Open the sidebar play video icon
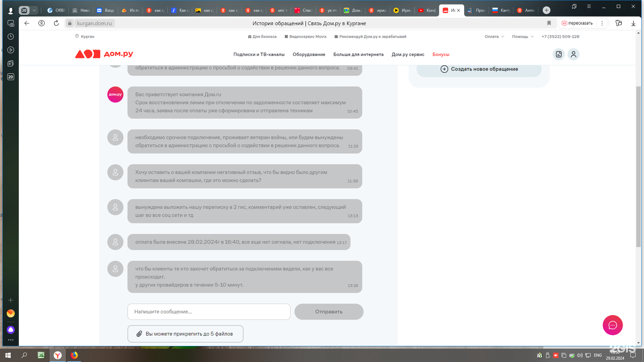The image size is (644, 362). pyautogui.click(x=11, y=50)
